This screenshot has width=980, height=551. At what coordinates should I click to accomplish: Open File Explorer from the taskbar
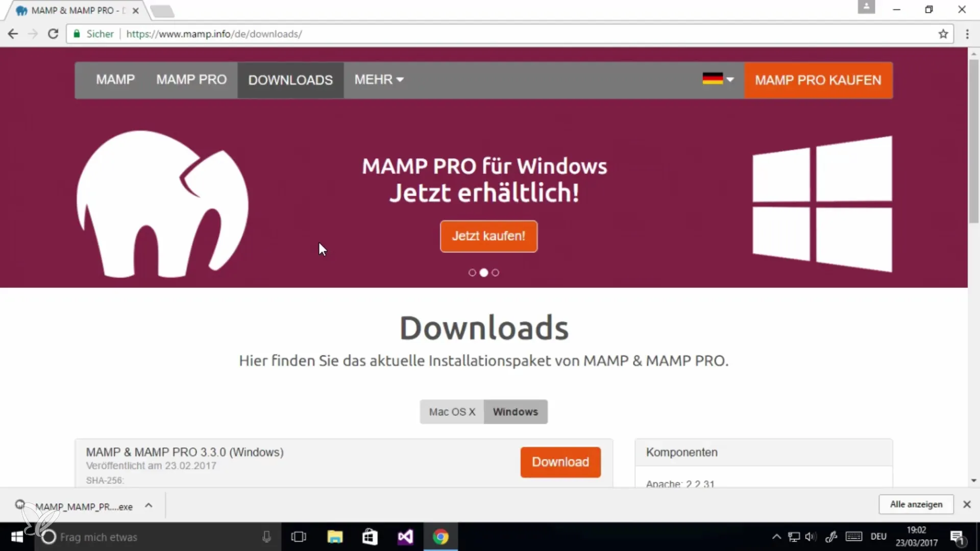tap(335, 537)
